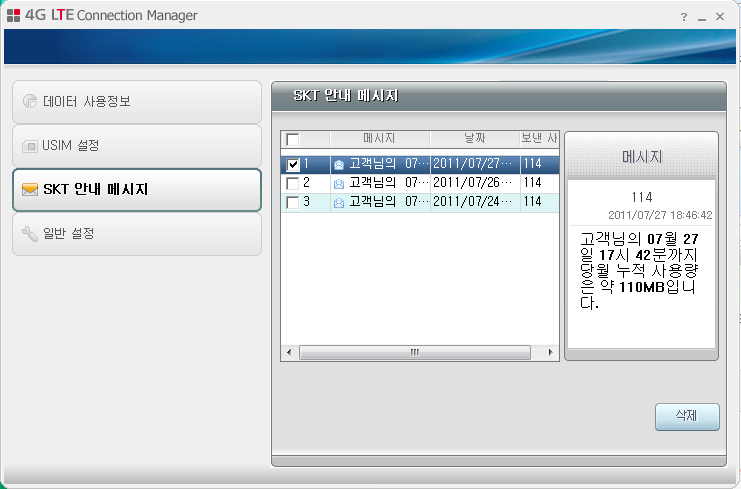Click opened-mail icon in message row 3
The width and height of the screenshot is (741, 489).
[x=339, y=202]
